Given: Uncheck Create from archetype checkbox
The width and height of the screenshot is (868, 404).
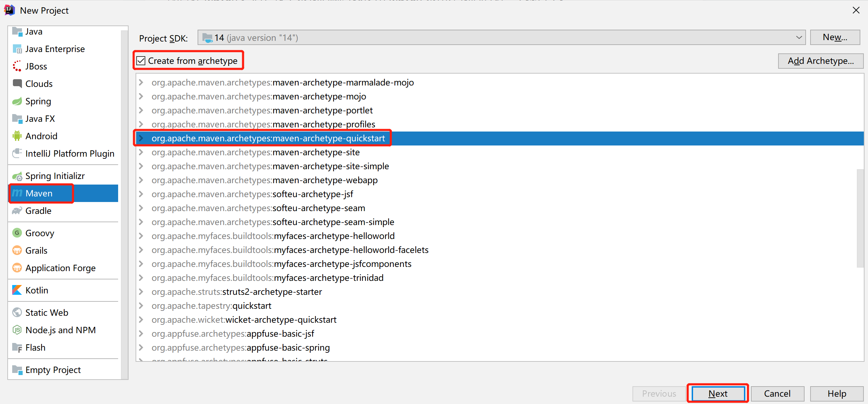Looking at the screenshot, I should point(141,61).
